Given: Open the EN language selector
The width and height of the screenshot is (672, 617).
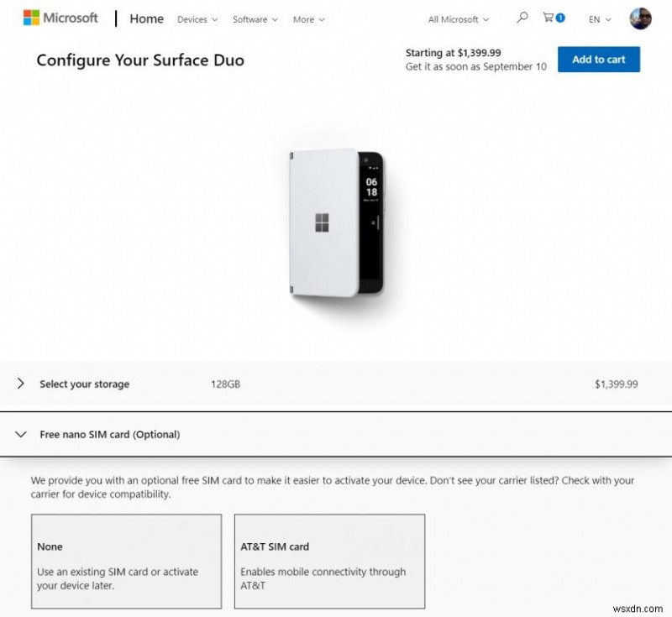Looking at the screenshot, I should click(598, 19).
